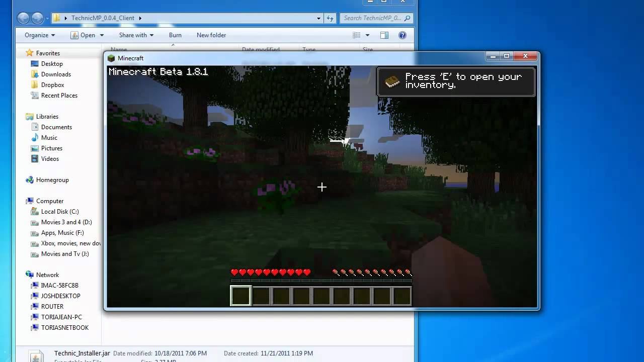Open network computer IMAC-58FC8B
This screenshot has width=644, height=362.
[60, 286]
